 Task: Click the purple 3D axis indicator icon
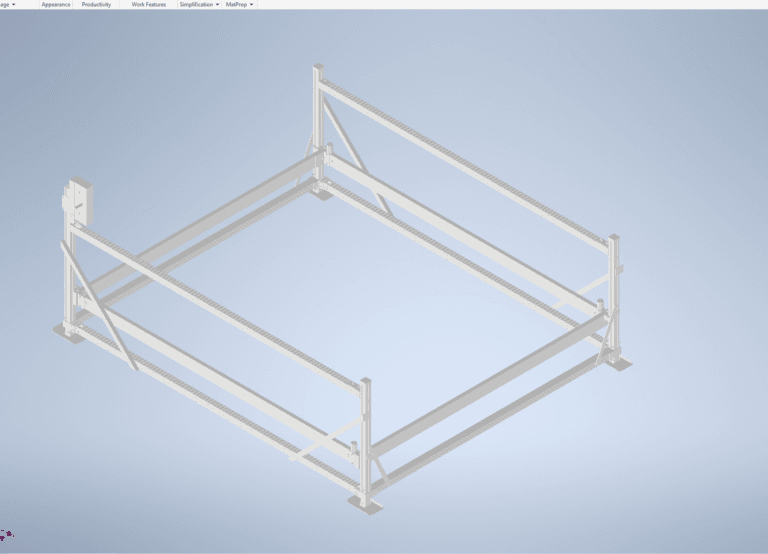tap(7, 535)
